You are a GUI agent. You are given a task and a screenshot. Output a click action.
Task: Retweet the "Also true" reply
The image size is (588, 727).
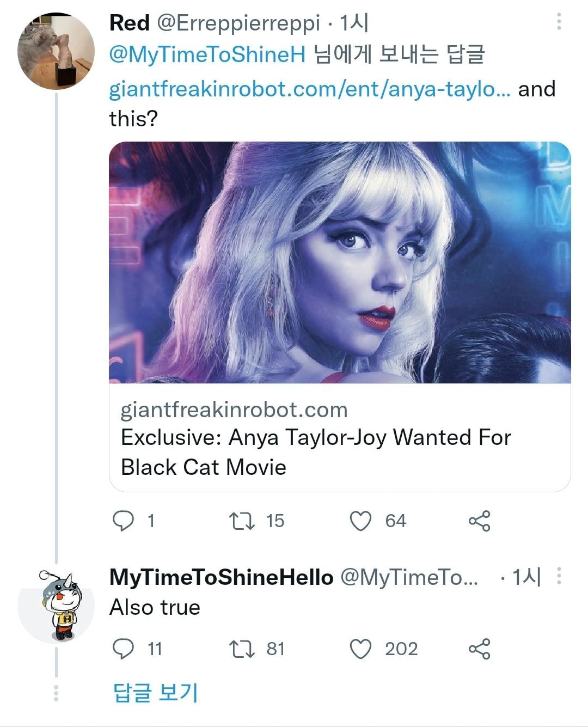(242, 649)
